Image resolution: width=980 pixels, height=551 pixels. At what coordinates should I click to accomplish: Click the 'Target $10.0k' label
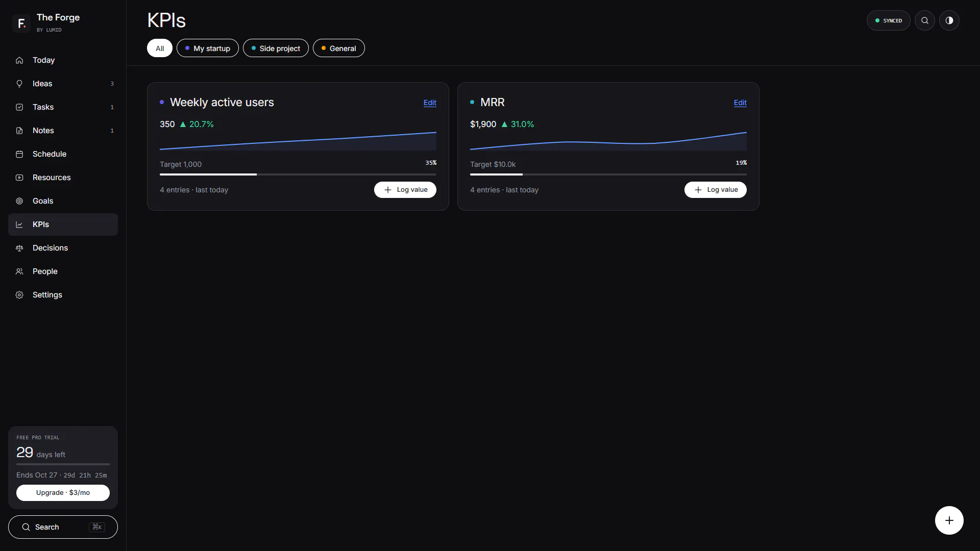(493, 164)
